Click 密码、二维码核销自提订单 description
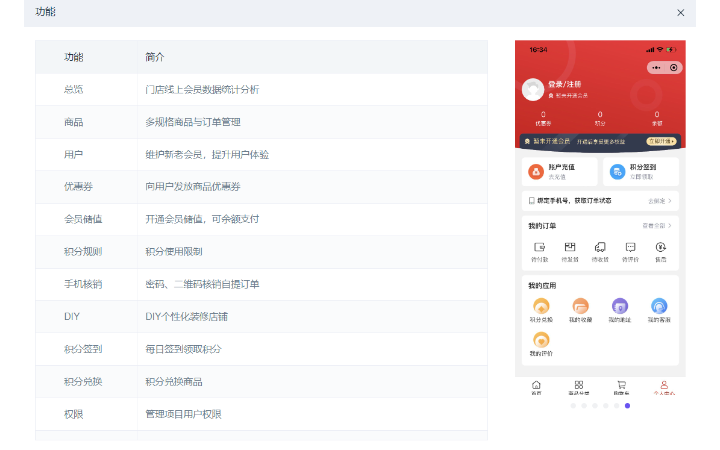 (x=202, y=284)
